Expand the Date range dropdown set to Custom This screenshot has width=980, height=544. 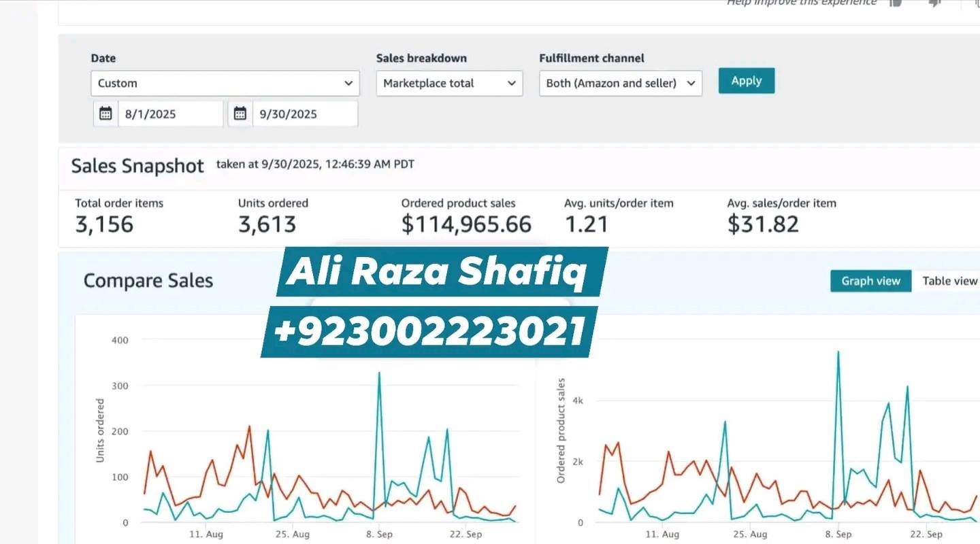click(x=225, y=83)
